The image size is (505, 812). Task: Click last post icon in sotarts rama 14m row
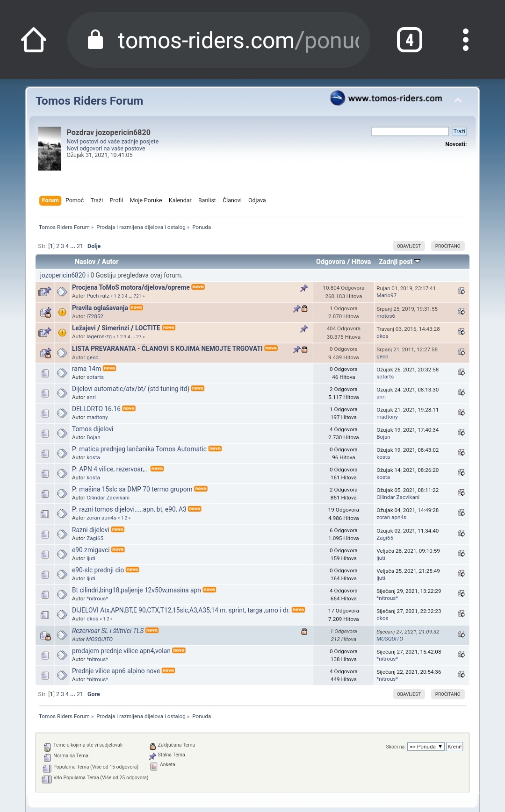tap(461, 372)
